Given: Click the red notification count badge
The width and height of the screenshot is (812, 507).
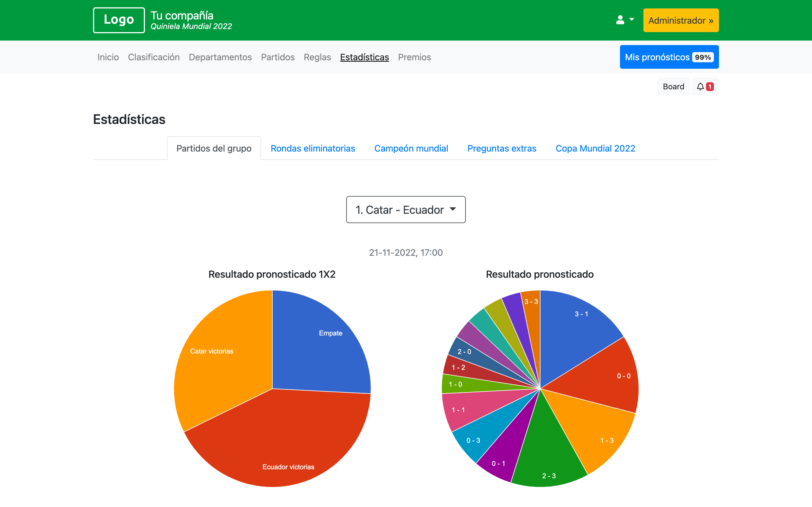Looking at the screenshot, I should (710, 86).
